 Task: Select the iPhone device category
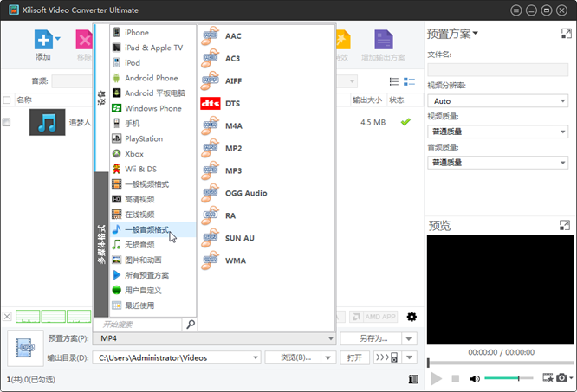pos(152,32)
